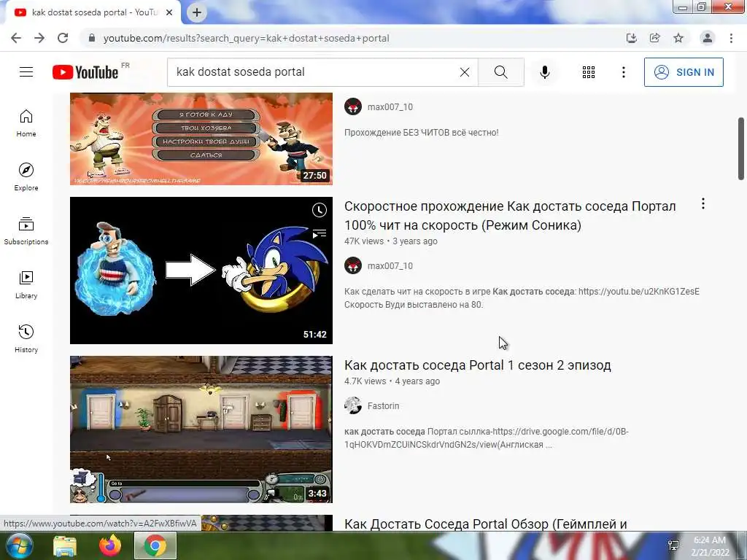Open the YouTube apps grid icon
Viewport: 747px width, 560px height.
pos(589,72)
